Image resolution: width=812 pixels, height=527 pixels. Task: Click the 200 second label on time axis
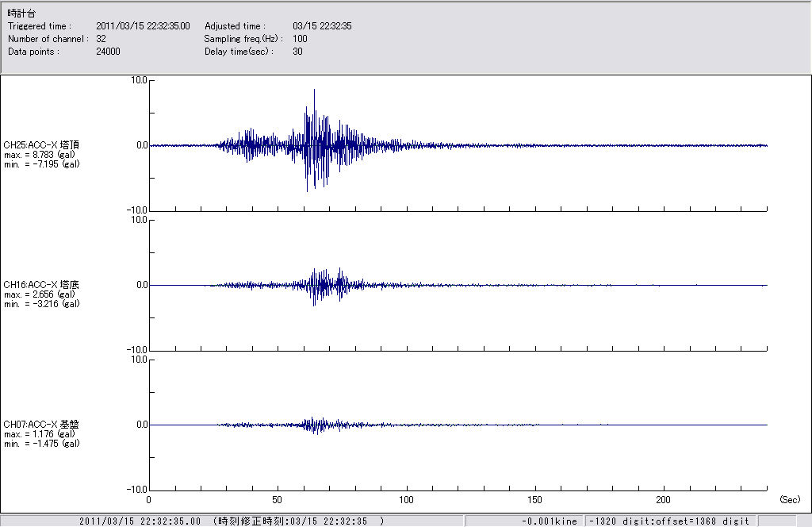664,500
